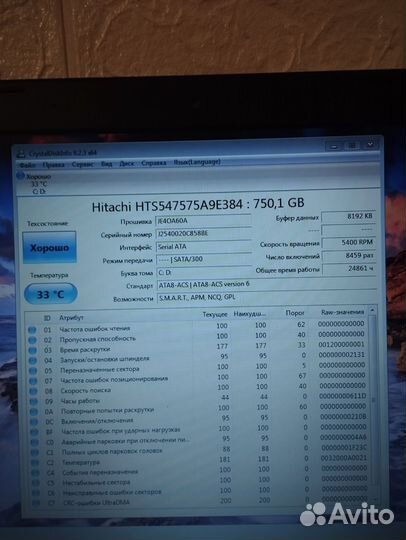This screenshot has width=406, height=540.
Task: Click the Порог column header
Action: [295, 313]
